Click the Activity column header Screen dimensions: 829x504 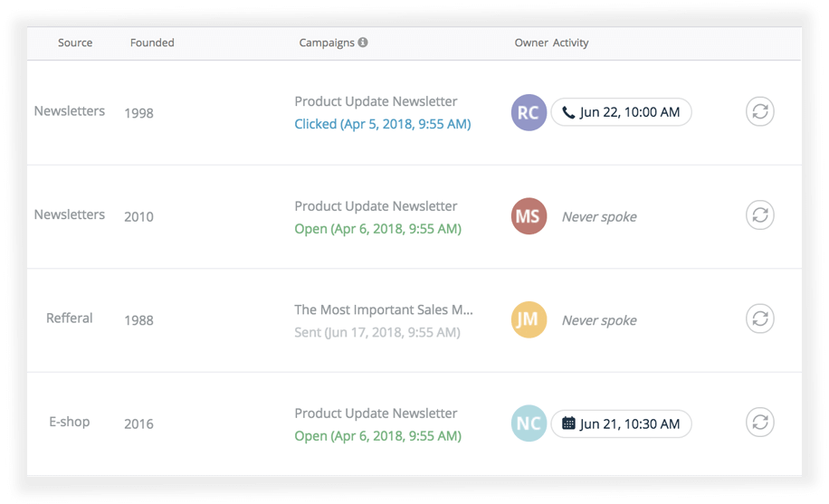(x=571, y=43)
